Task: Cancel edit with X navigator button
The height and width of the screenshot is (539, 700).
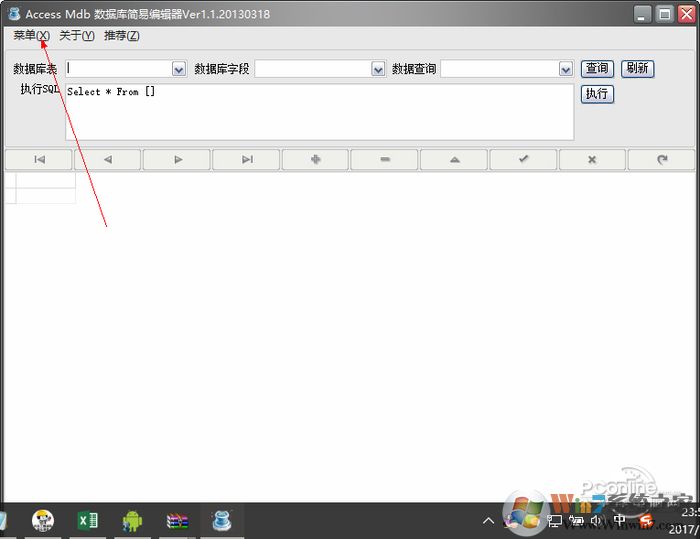Action: (592, 159)
